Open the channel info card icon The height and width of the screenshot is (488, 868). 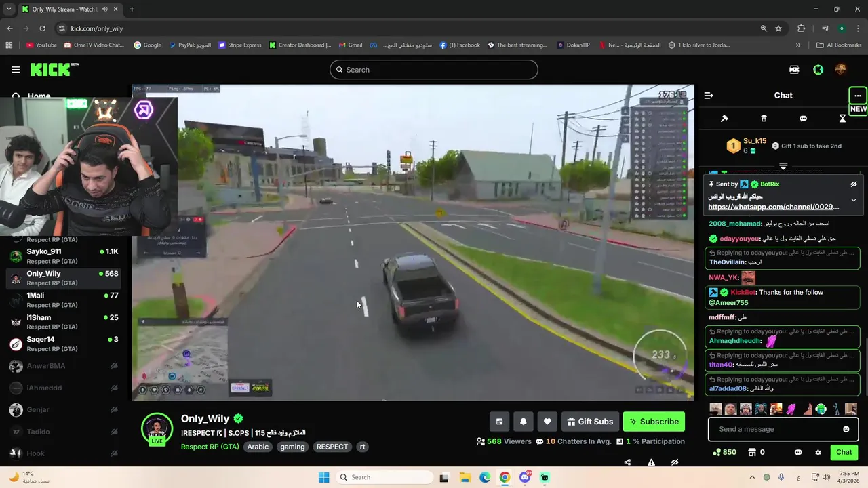pyautogui.click(x=499, y=422)
